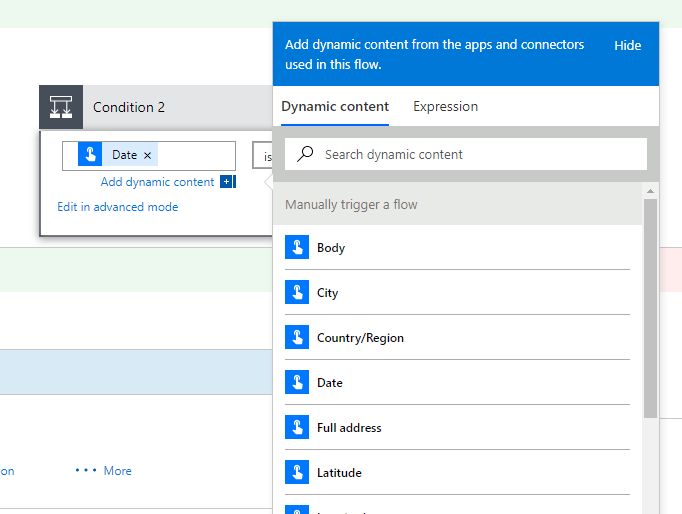Click the dynamic content list scrollbar thumb
This screenshot has width=682, height=514.
650,305
